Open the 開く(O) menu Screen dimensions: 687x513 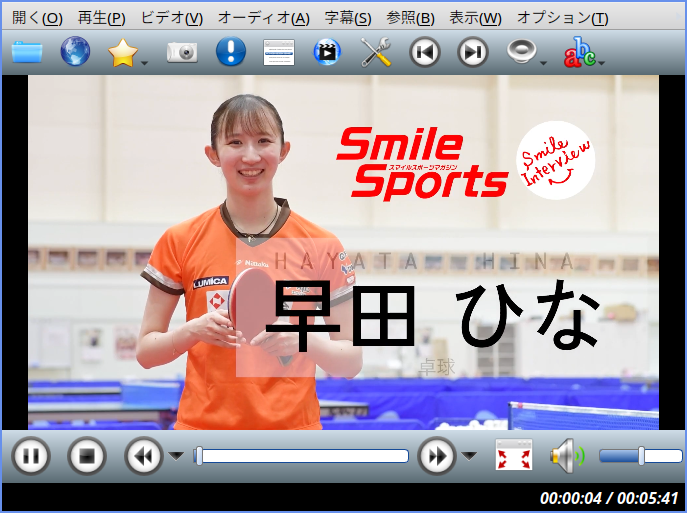coord(37,18)
